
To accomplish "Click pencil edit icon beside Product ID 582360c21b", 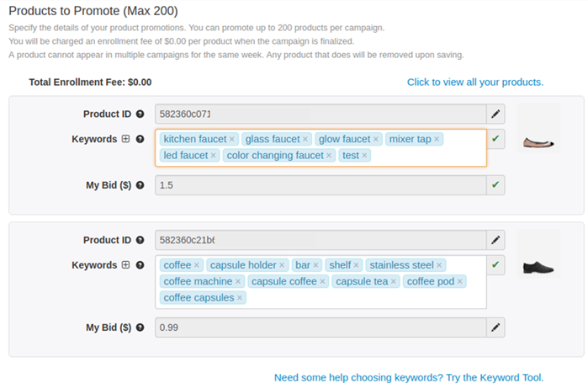I will coord(495,240).
